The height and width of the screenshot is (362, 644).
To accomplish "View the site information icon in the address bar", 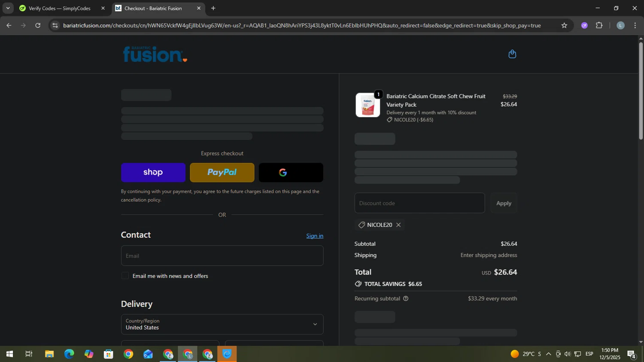I will pyautogui.click(x=55, y=25).
